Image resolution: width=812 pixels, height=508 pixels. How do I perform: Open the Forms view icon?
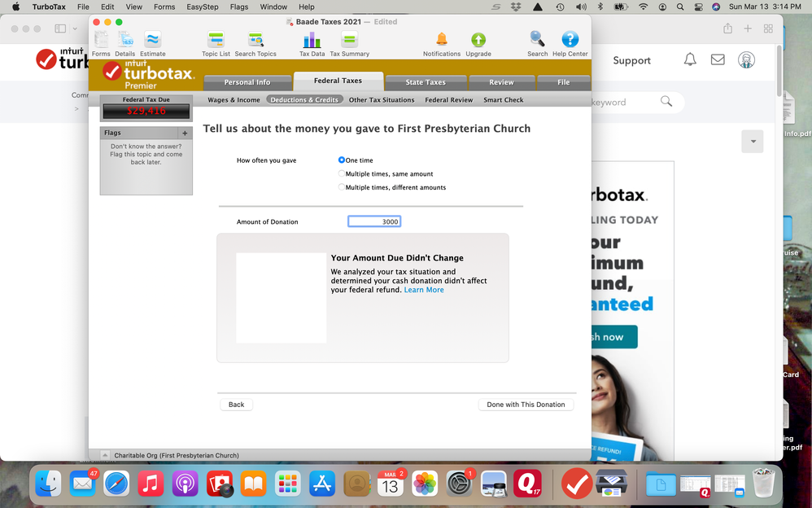coord(101,39)
